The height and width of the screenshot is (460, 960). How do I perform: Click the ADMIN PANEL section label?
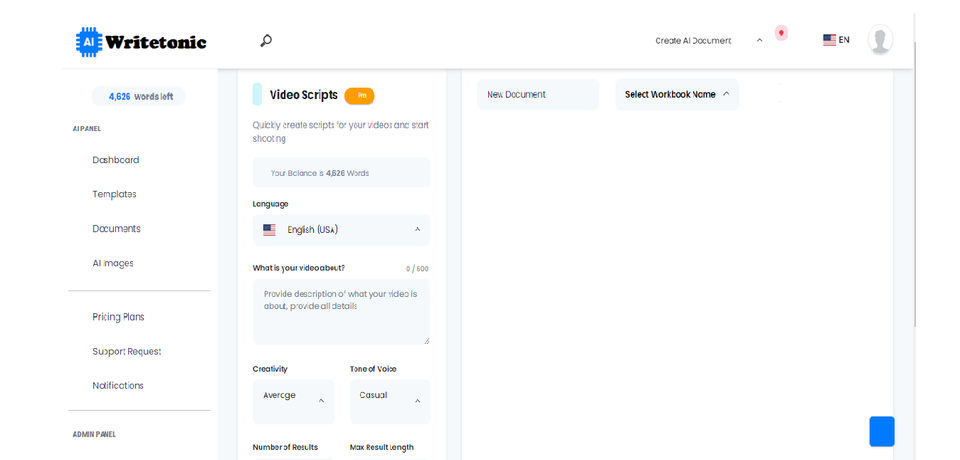94,434
